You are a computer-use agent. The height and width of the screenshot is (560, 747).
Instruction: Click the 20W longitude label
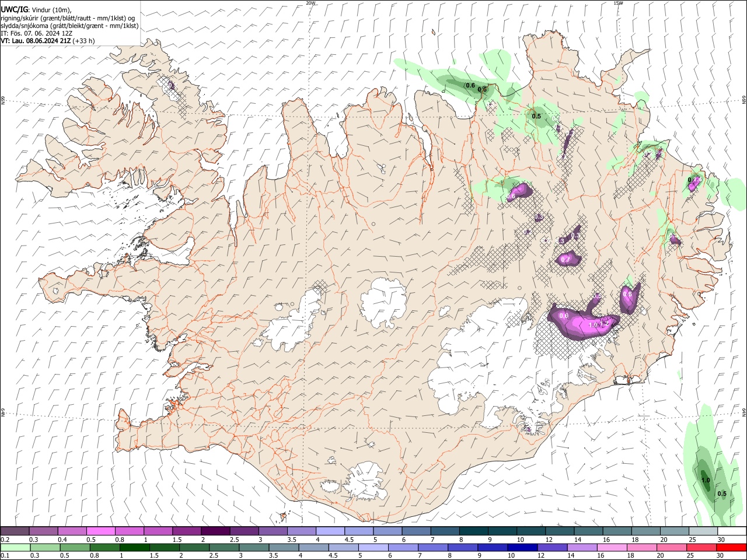[x=310, y=3]
